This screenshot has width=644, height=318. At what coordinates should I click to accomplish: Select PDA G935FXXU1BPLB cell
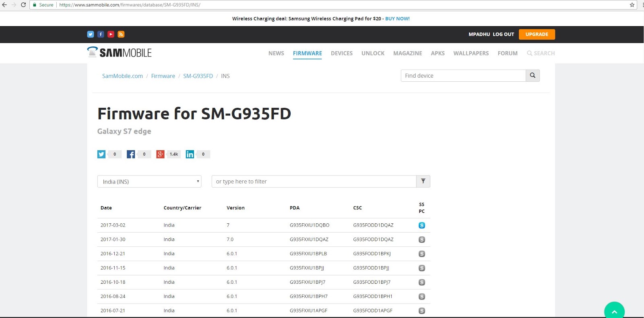[x=308, y=254]
